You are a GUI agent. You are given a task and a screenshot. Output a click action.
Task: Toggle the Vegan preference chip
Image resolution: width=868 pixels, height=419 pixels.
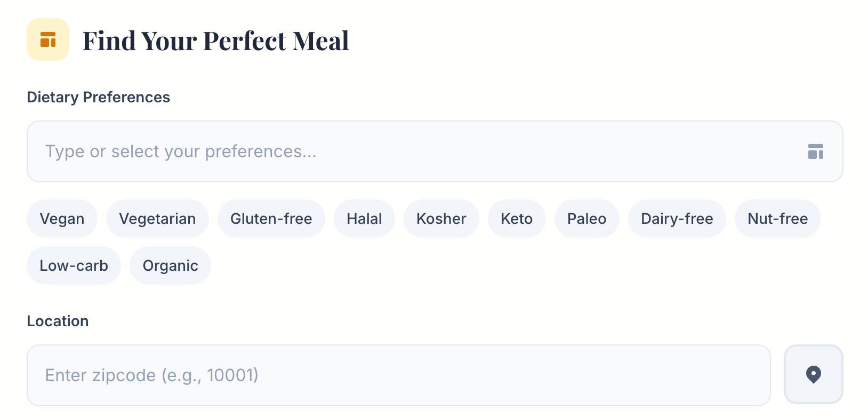click(62, 219)
